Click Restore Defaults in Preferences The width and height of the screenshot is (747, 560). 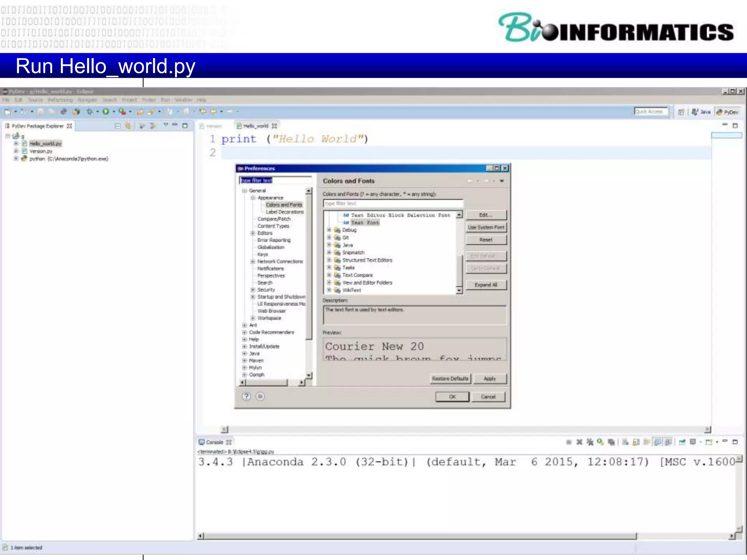[450, 378]
